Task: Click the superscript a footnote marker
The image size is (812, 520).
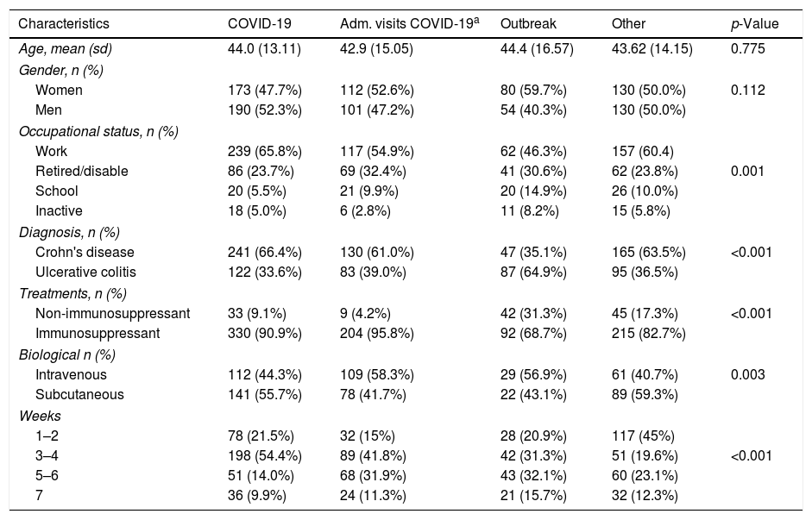Action: (x=478, y=21)
